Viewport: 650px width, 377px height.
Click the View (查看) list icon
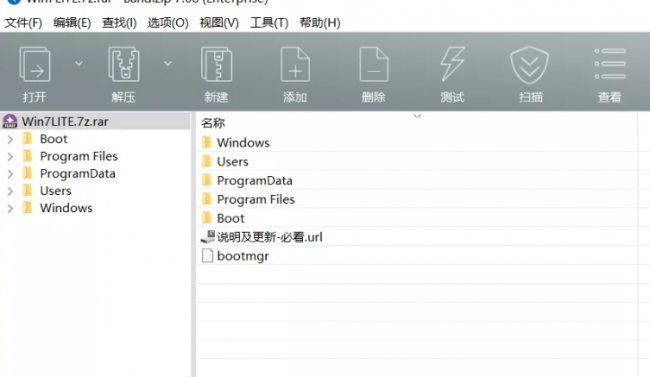[x=610, y=63]
